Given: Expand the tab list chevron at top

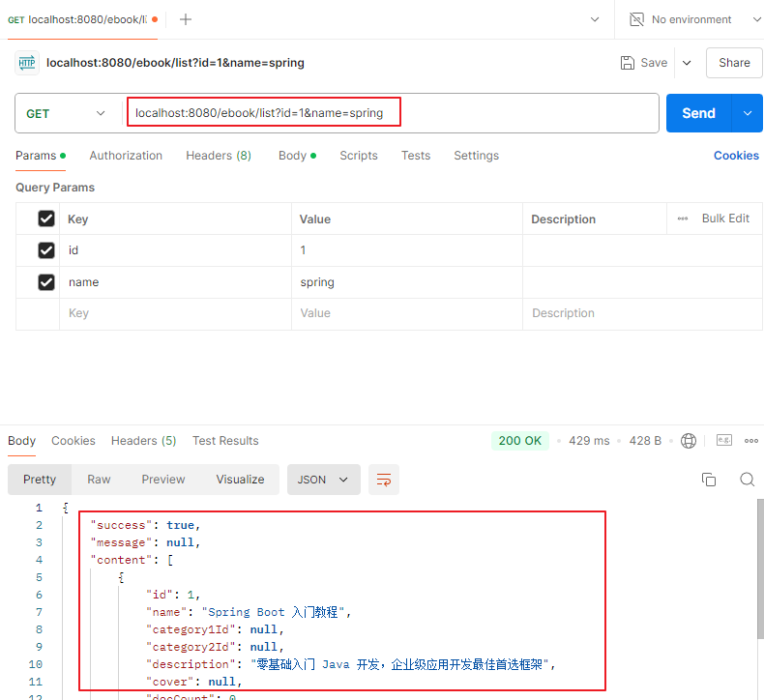Looking at the screenshot, I should 595,19.
